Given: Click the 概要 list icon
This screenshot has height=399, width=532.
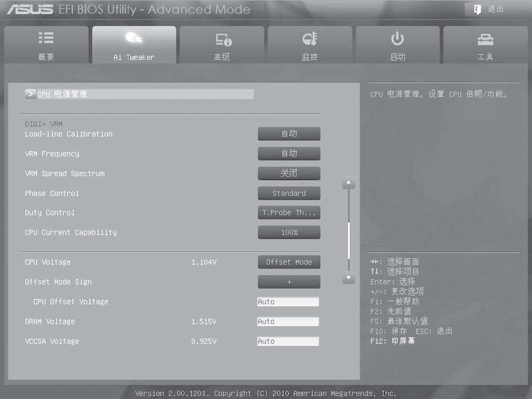Looking at the screenshot, I should [x=46, y=37].
